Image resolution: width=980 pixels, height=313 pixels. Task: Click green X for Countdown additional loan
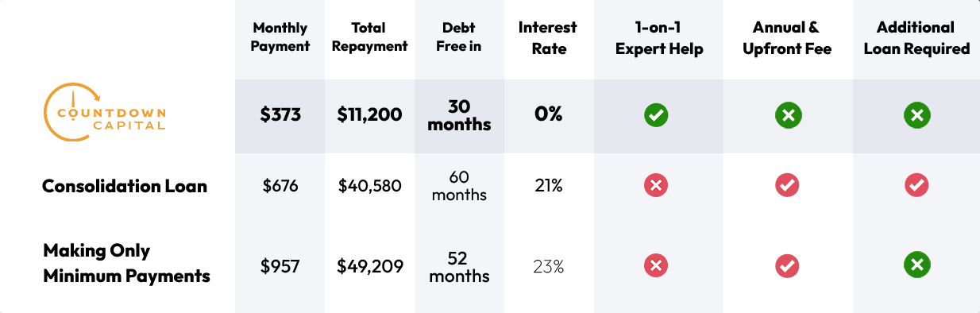tap(916, 116)
